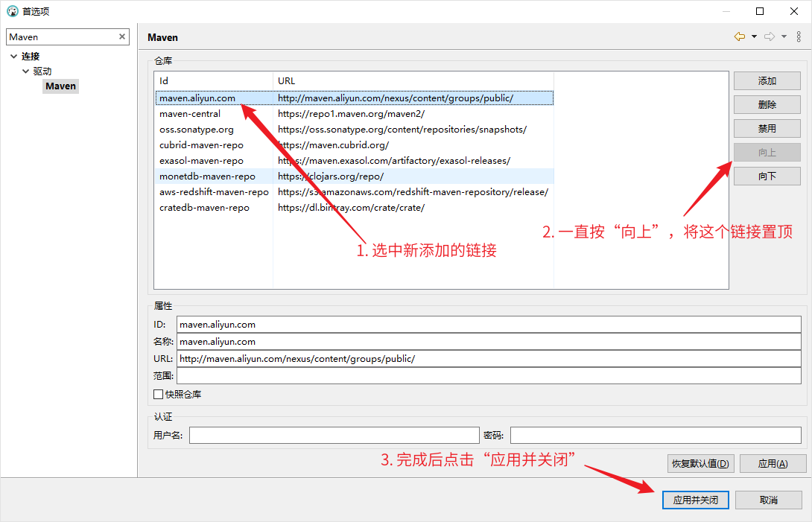Select the Maven tree item
Viewport: 812px width, 522px height.
pos(60,86)
